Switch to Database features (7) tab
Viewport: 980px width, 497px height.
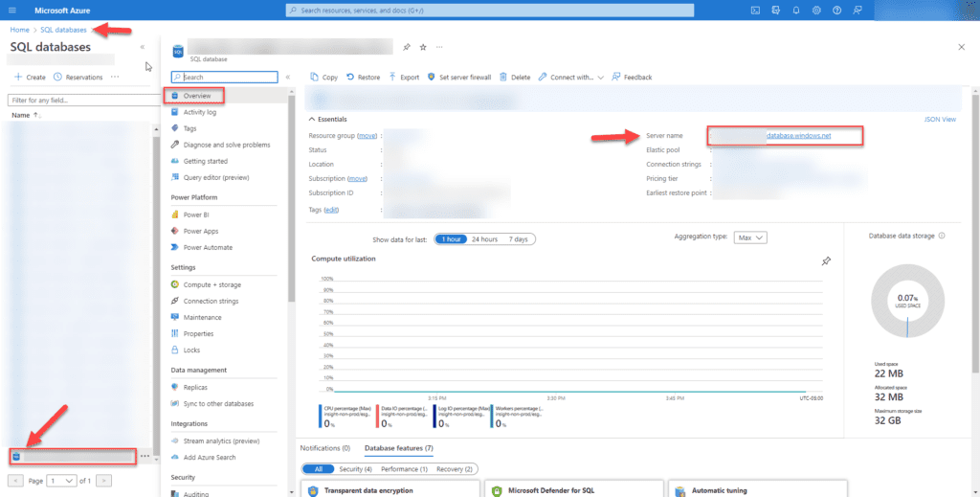(x=398, y=447)
